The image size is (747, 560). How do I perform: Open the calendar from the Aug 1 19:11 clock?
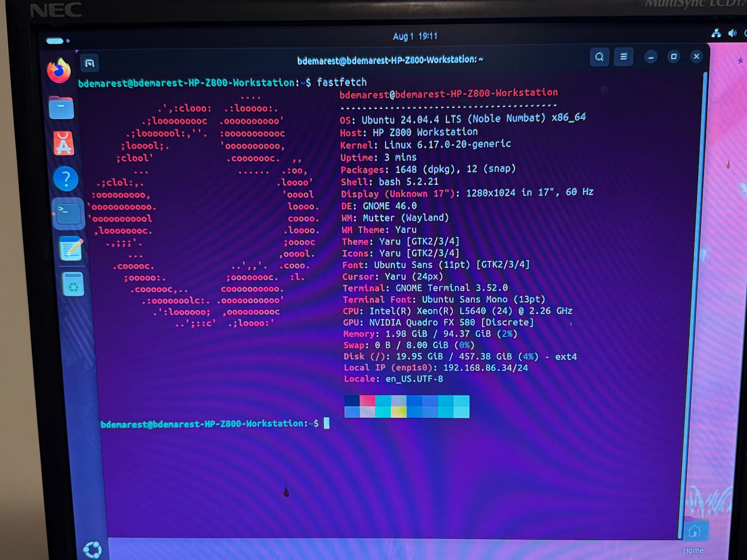pyautogui.click(x=415, y=36)
